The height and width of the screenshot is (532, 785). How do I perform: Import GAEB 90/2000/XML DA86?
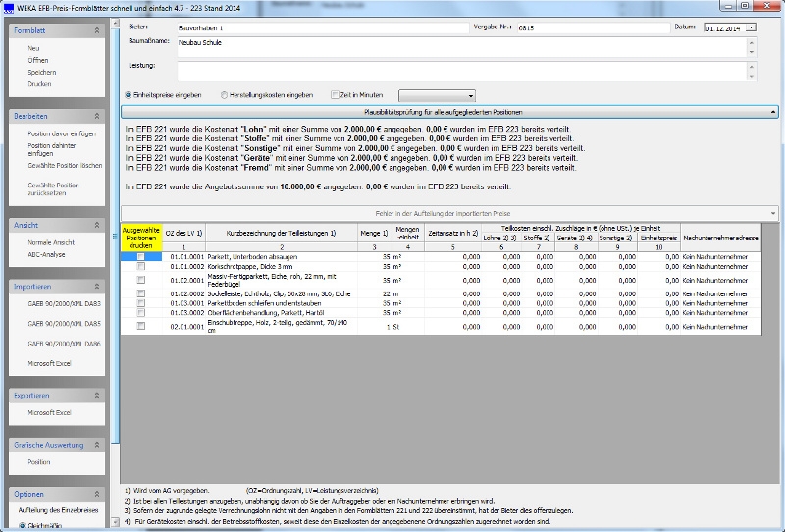(x=64, y=344)
